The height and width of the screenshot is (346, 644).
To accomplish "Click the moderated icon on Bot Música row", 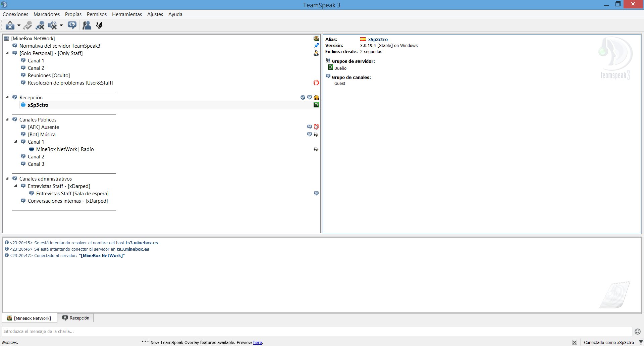I will 310,134.
